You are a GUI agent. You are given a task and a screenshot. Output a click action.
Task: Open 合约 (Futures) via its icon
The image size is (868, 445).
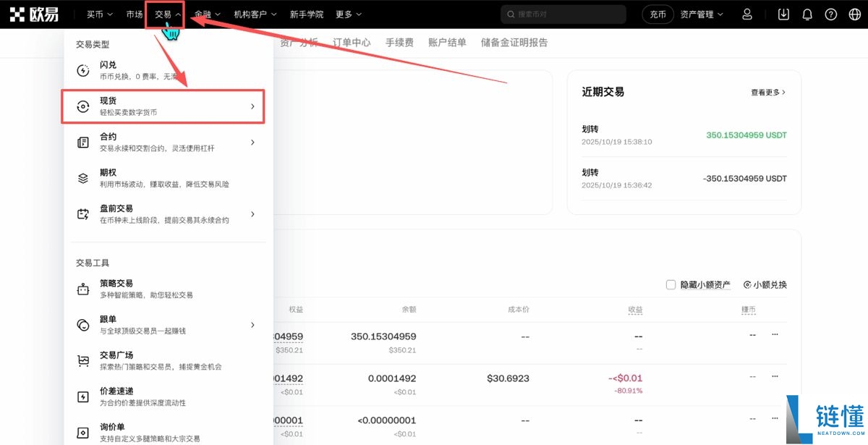(x=83, y=142)
